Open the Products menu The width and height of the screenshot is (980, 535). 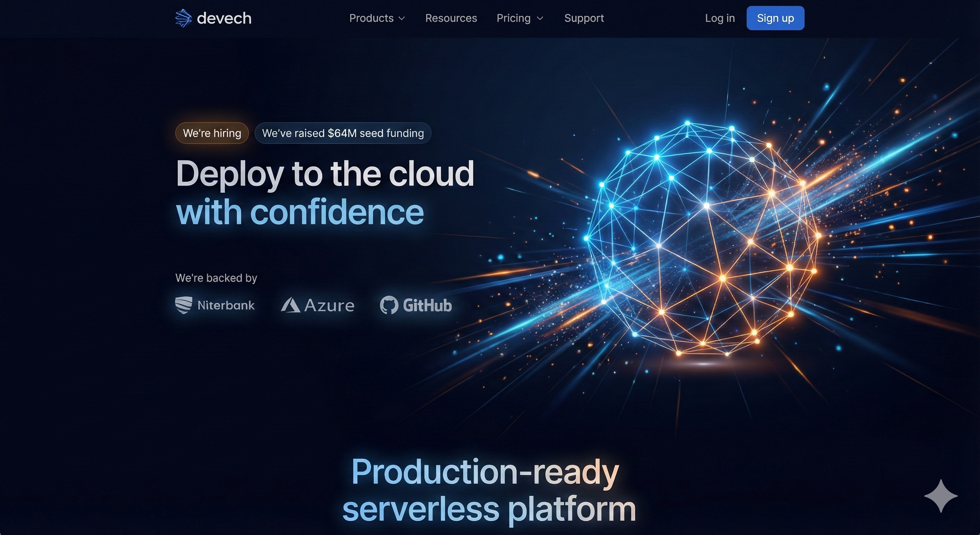point(371,18)
